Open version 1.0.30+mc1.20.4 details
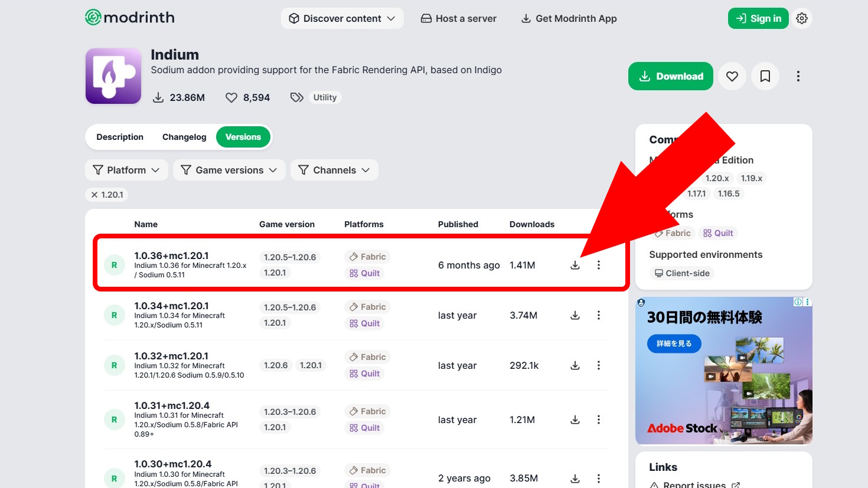Screen dimensions: 868x488 point(172,464)
